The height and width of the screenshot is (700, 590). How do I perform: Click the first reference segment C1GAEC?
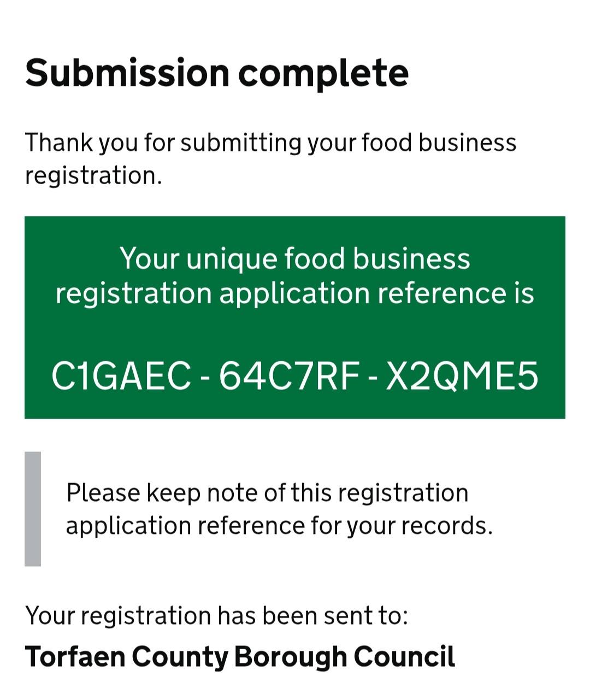pos(121,377)
